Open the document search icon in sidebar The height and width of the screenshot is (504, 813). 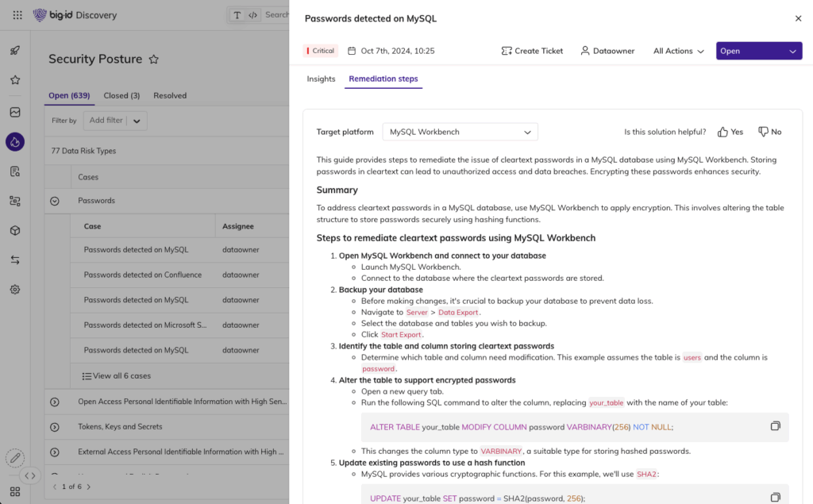tap(15, 171)
